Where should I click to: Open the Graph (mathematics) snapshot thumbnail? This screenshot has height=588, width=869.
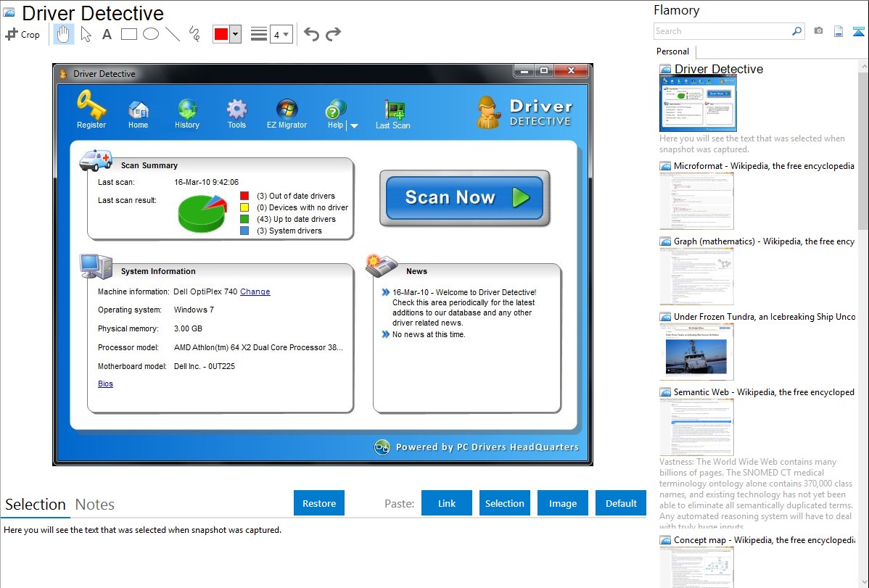point(696,276)
